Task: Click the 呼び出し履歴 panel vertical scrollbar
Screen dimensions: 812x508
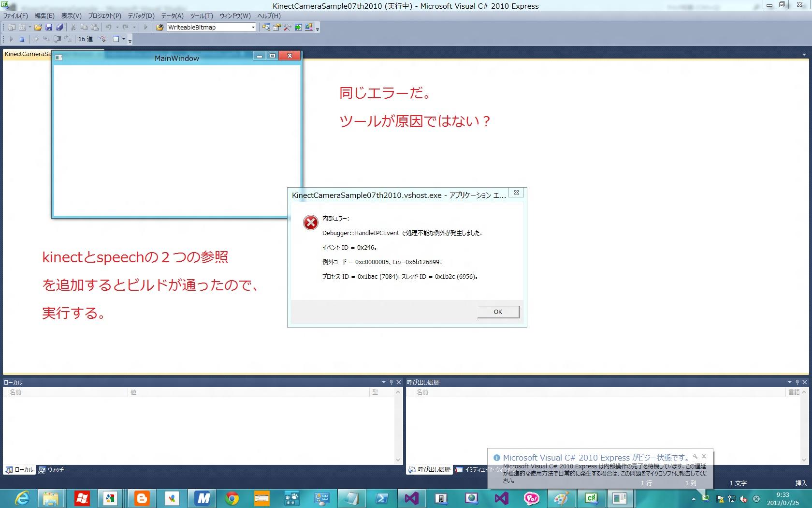Action: [804, 426]
